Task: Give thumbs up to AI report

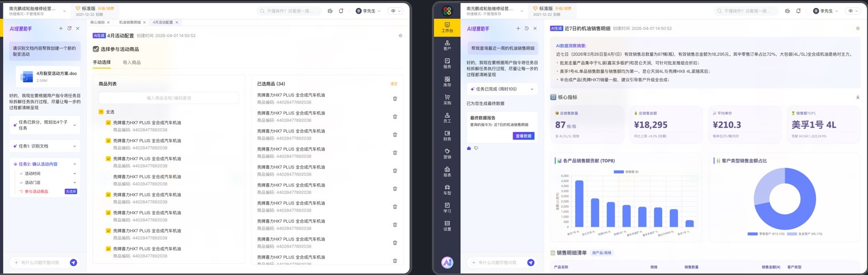Action: tap(469, 148)
